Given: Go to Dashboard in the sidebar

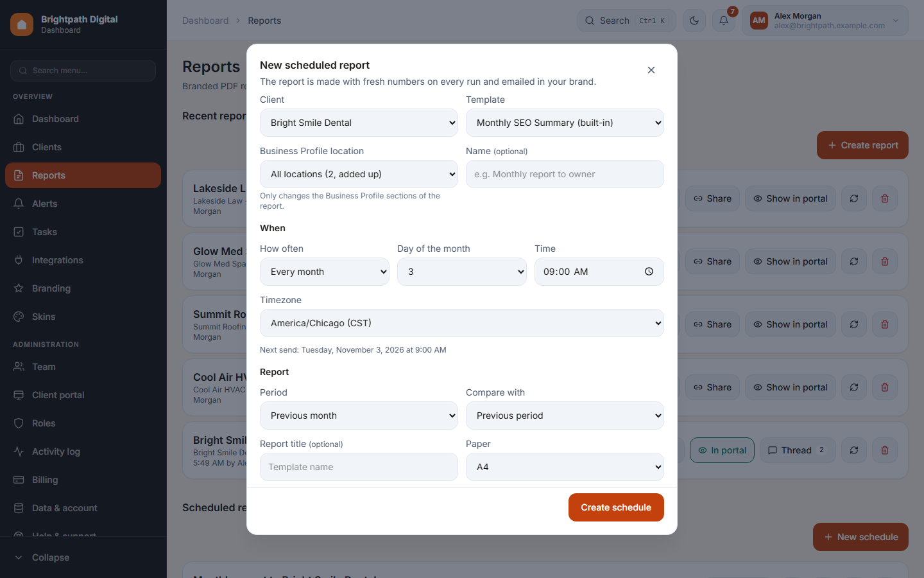Looking at the screenshot, I should 83,119.
